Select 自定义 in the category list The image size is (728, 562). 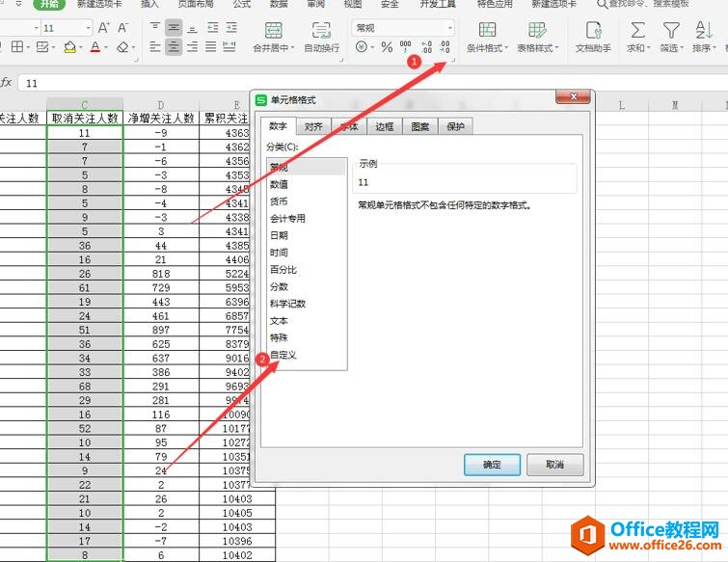[x=283, y=355]
